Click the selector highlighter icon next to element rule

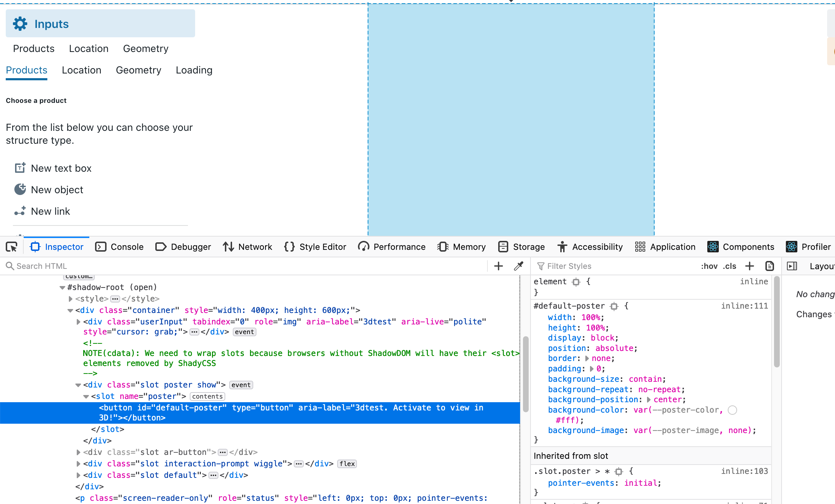tap(576, 282)
